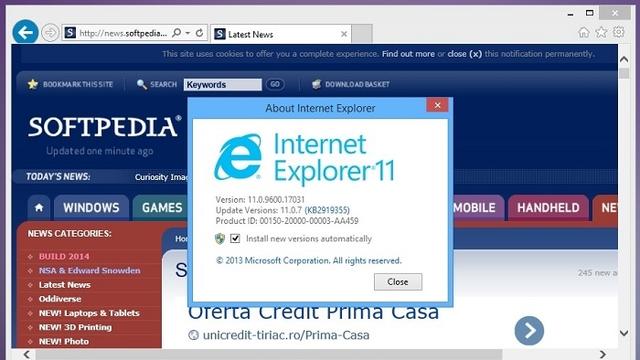Image resolution: width=640 pixels, height=360 pixels.
Task: Open Latest News category in sidebar
Action: click(64, 285)
